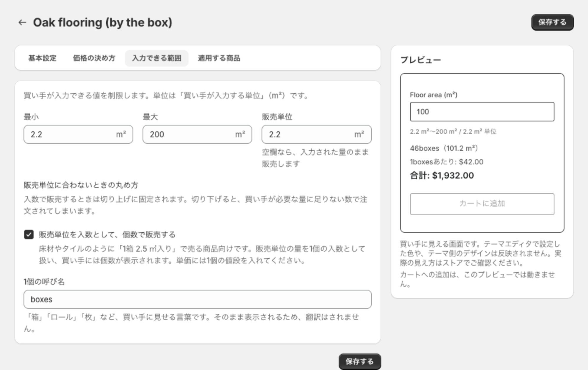Click the 最大 label
588x370 pixels.
(x=150, y=117)
